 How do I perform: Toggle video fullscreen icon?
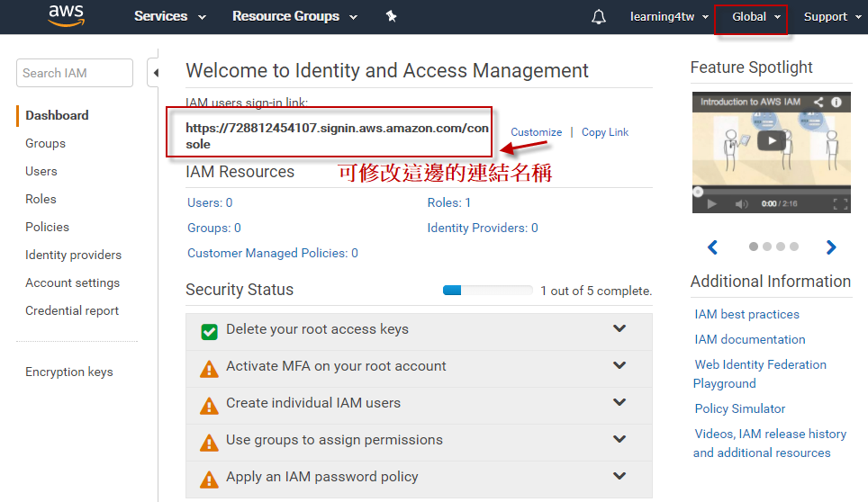pyautogui.click(x=840, y=204)
